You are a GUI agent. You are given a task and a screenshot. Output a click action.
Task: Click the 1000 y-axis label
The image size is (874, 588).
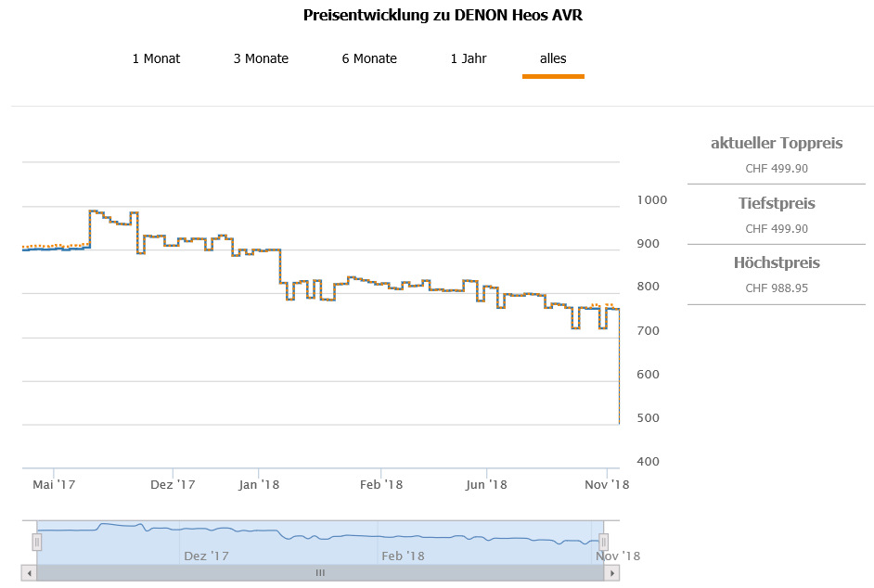(651, 200)
